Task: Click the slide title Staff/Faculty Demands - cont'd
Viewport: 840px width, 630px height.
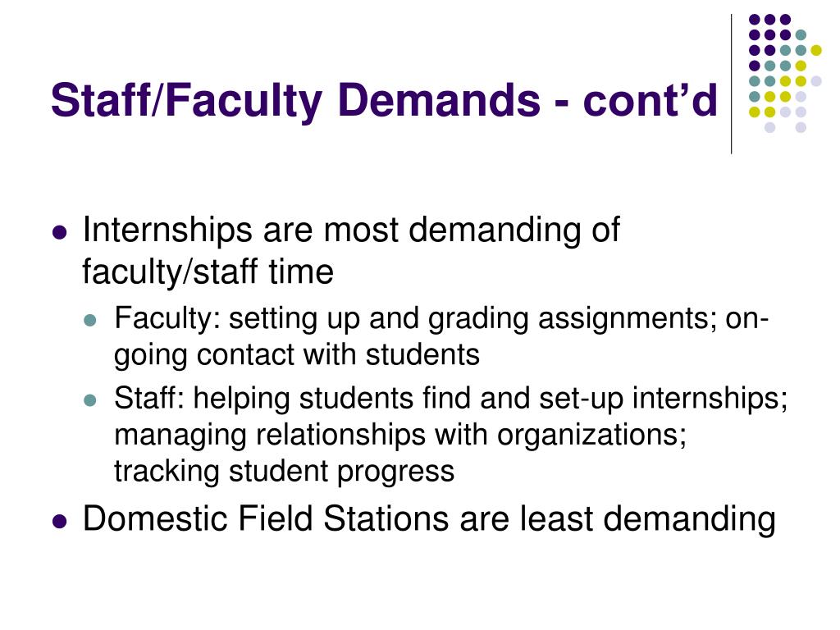Action: (x=384, y=101)
